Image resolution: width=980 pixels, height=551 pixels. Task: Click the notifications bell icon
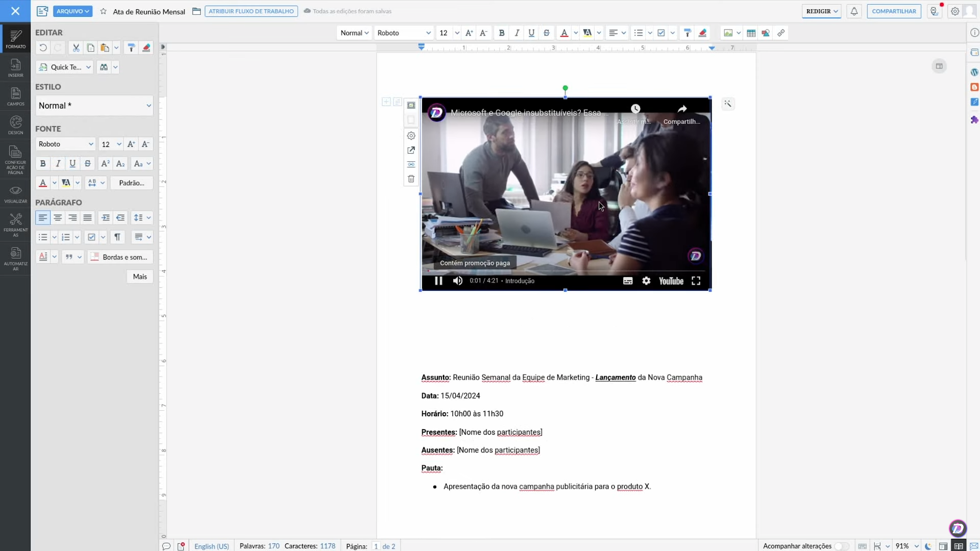[x=854, y=11]
